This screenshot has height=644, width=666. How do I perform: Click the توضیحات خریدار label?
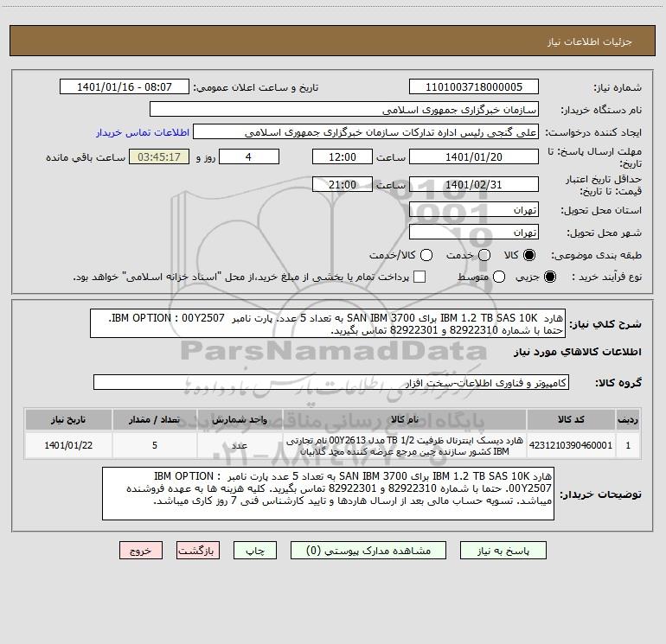click(x=600, y=494)
